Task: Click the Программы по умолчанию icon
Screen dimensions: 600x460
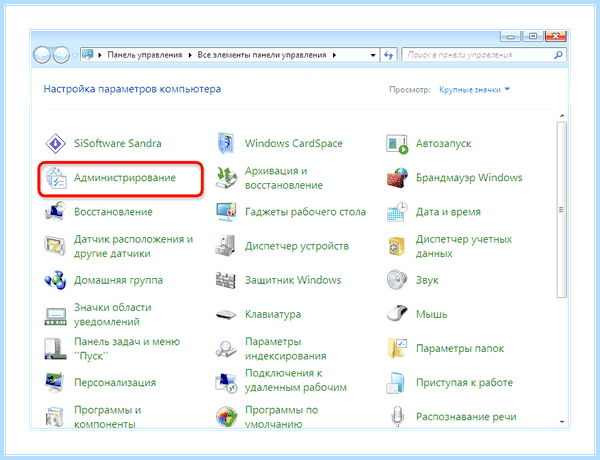Action: [226, 417]
